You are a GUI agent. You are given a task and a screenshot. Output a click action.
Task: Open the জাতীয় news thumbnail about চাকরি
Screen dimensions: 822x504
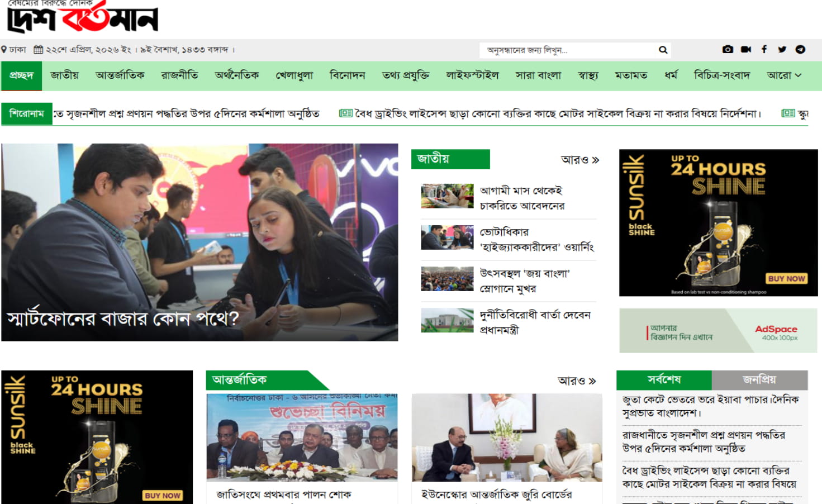(447, 197)
